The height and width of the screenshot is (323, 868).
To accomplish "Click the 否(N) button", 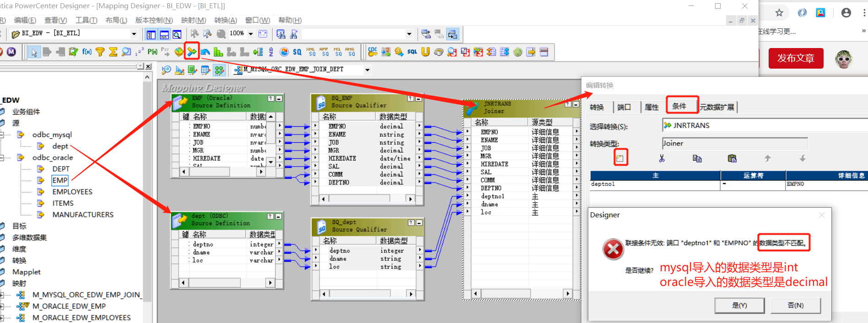I will 796,305.
